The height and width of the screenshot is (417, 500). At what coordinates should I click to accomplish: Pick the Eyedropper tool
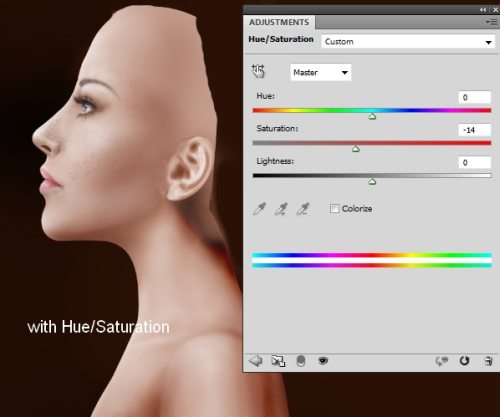click(x=259, y=209)
